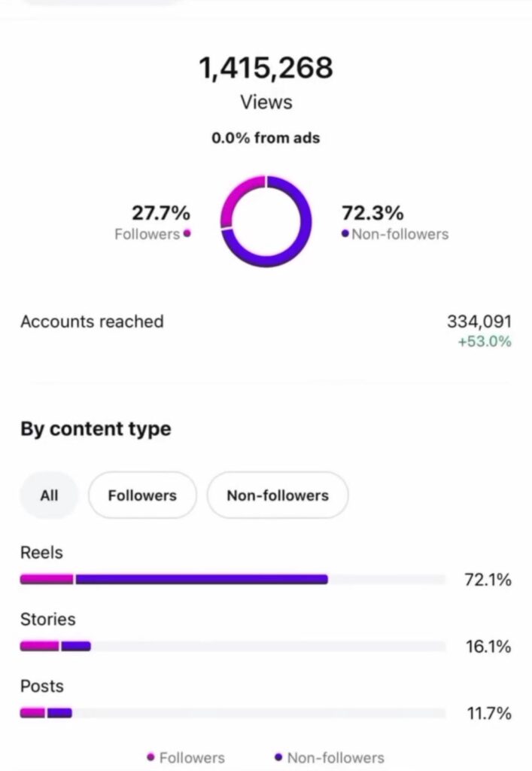Select the All filter chip
The width and height of the screenshot is (532, 771).
tap(49, 495)
